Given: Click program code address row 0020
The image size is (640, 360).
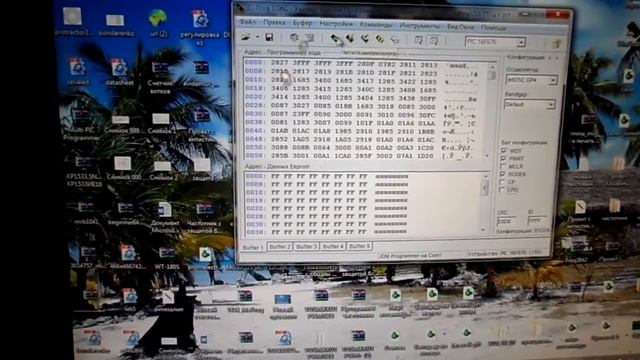Looking at the screenshot, I should (x=254, y=97).
